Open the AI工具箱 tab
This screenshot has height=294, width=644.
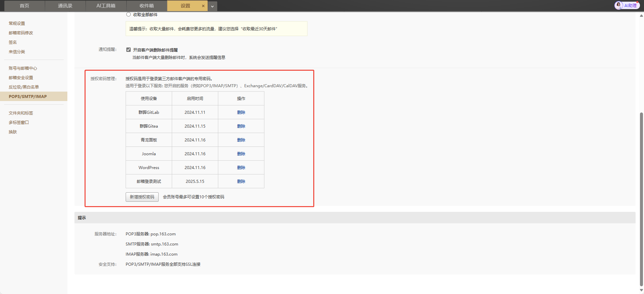[106, 6]
